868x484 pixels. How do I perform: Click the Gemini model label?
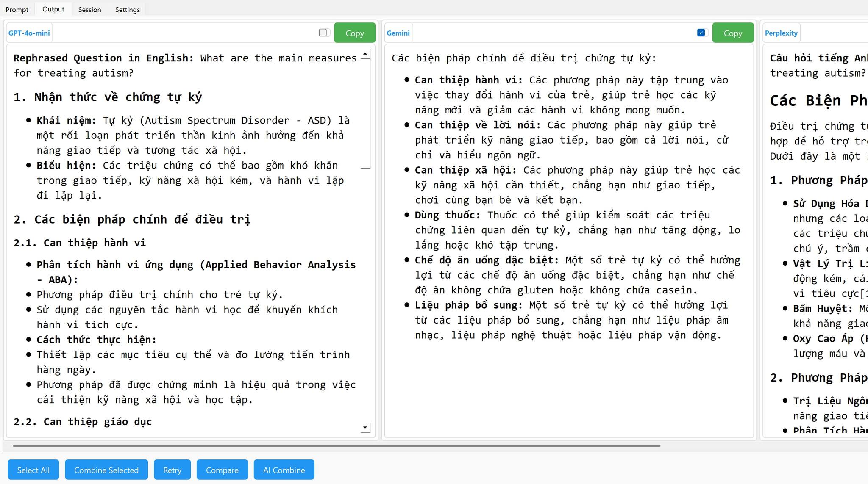coord(398,33)
